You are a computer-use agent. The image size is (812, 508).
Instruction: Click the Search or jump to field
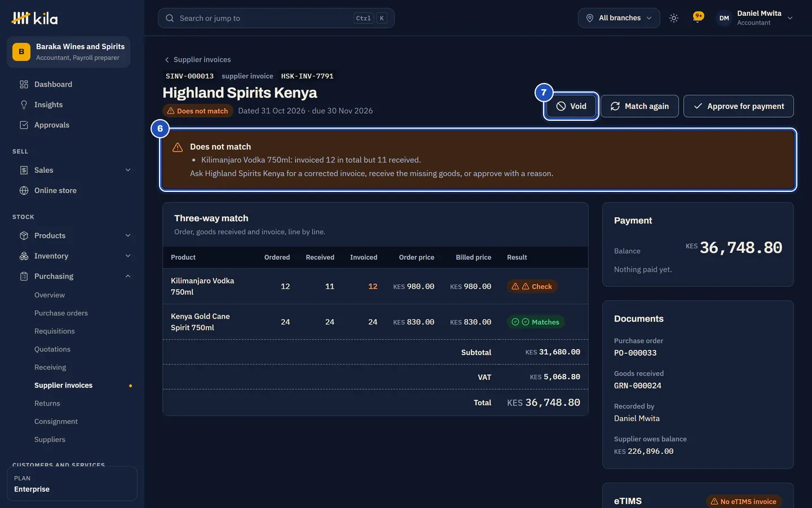tap(276, 18)
